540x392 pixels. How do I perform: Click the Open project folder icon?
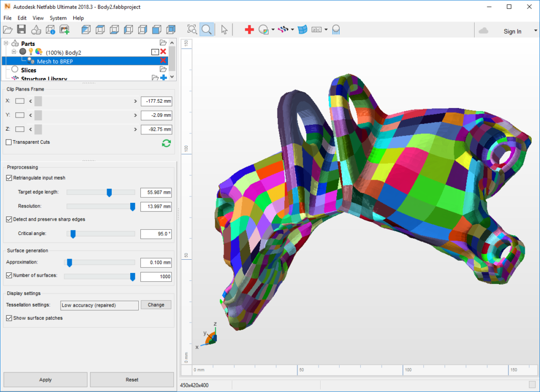click(x=7, y=30)
